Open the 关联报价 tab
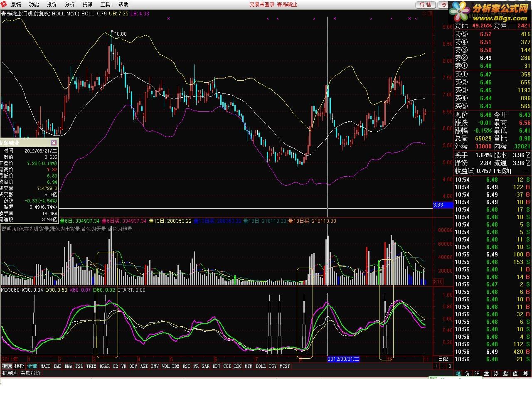Screen dimensions: 532x399 pyautogui.click(x=31, y=373)
